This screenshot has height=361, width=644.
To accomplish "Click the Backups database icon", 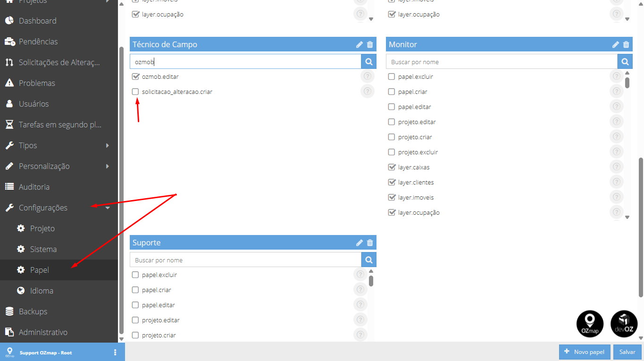I will click(x=9, y=311).
